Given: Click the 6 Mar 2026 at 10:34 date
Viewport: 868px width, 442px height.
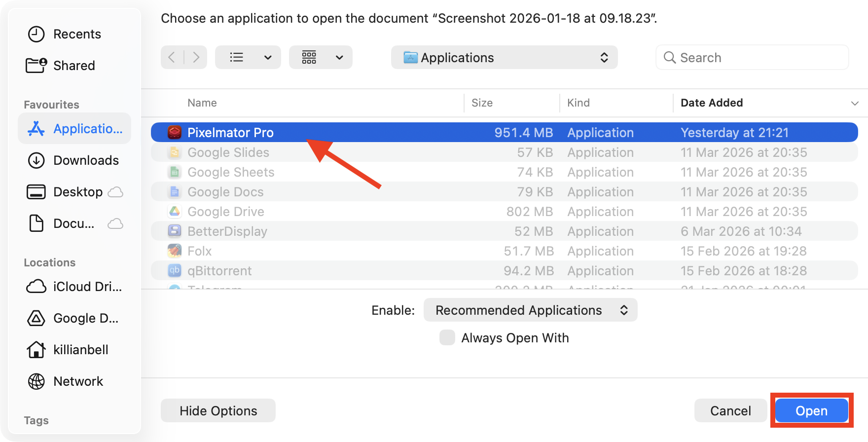Looking at the screenshot, I should click(x=741, y=231).
